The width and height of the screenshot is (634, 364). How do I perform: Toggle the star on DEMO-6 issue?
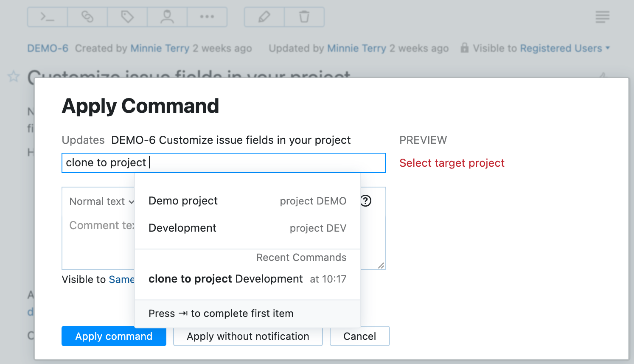coord(13,76)
